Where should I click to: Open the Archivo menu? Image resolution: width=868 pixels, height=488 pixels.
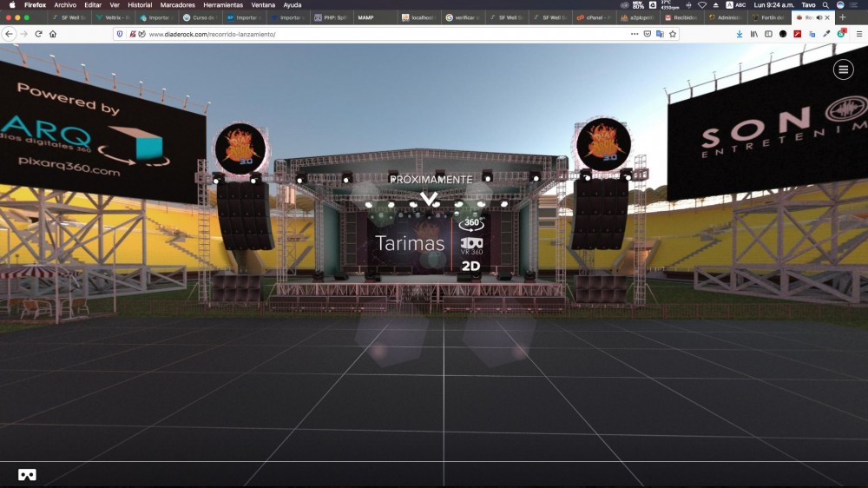[65, 5]
